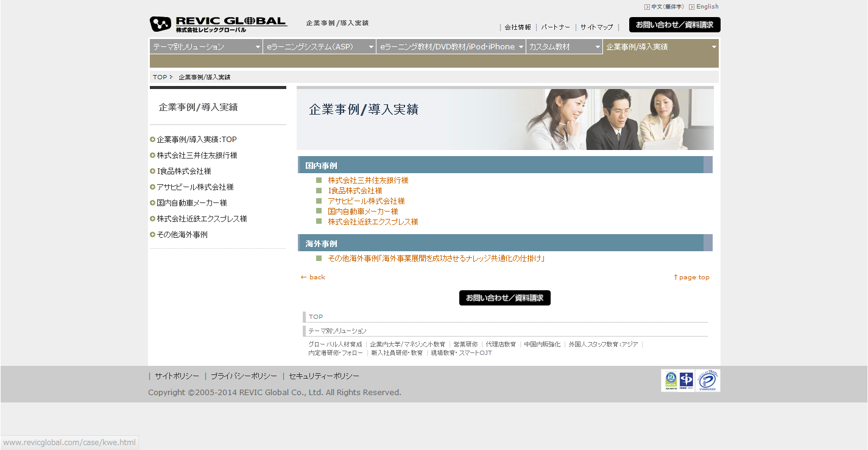Viewport: 868px width, 450px height.
Task: Open the テーマ別ソリューション nav menu
Action: (x=206, y=47)
